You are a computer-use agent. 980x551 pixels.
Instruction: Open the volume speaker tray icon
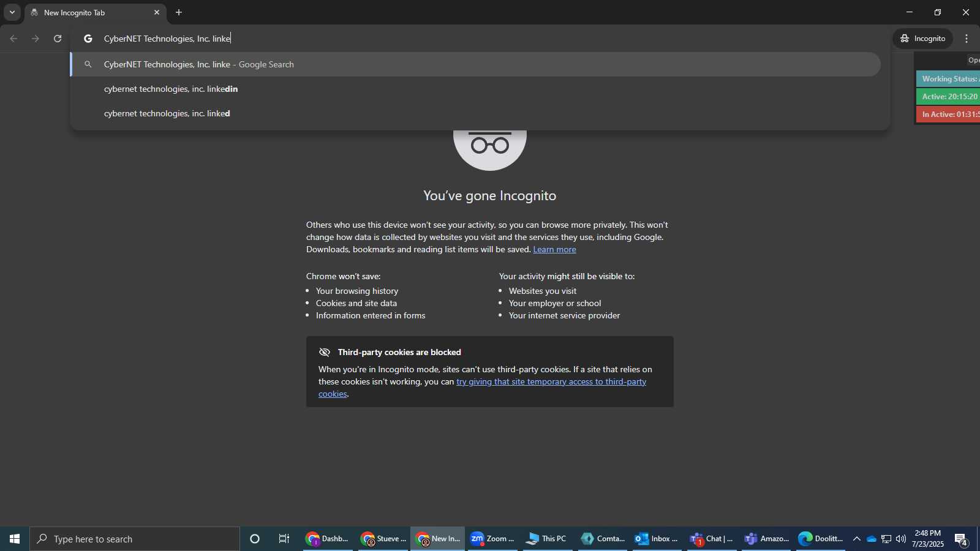[x=901, y=539]
